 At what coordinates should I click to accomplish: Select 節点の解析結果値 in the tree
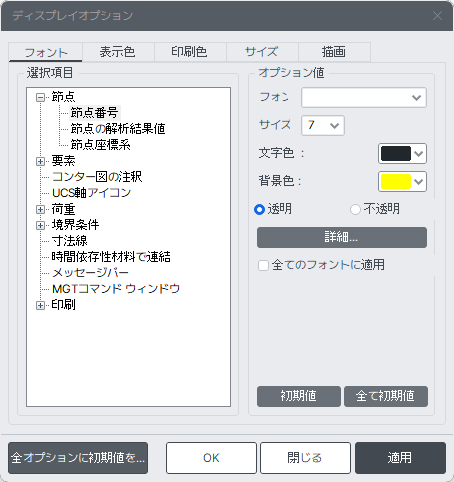click(x=118, y=129)
